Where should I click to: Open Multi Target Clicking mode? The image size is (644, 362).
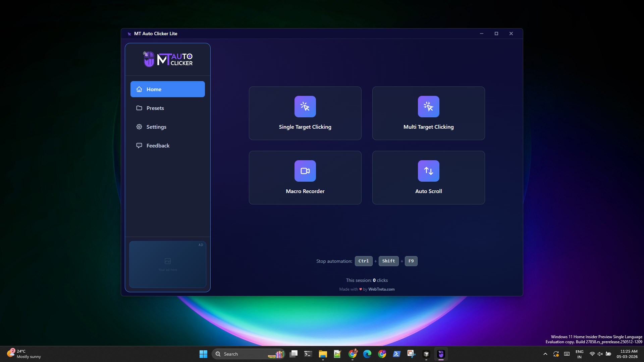point(428,113)
